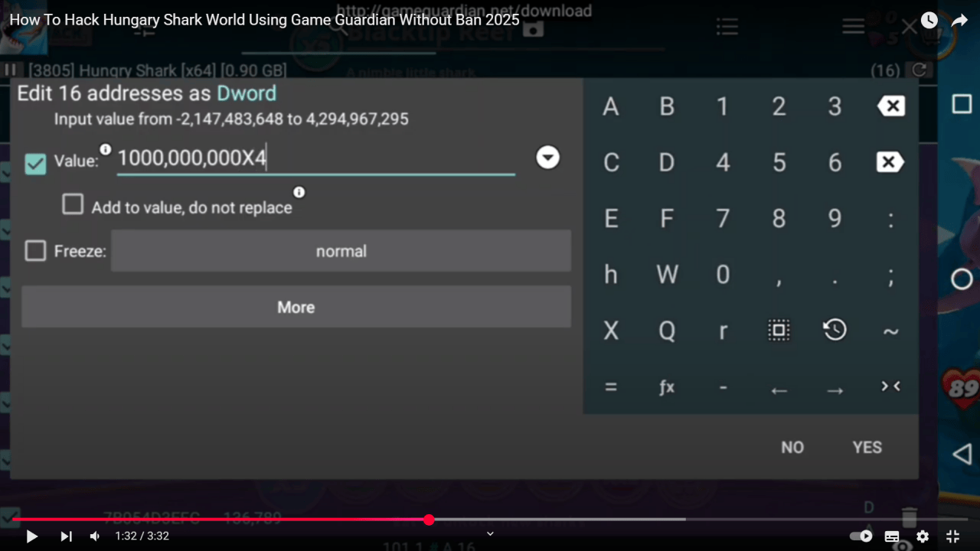Click Android recent apps square button

962,104
